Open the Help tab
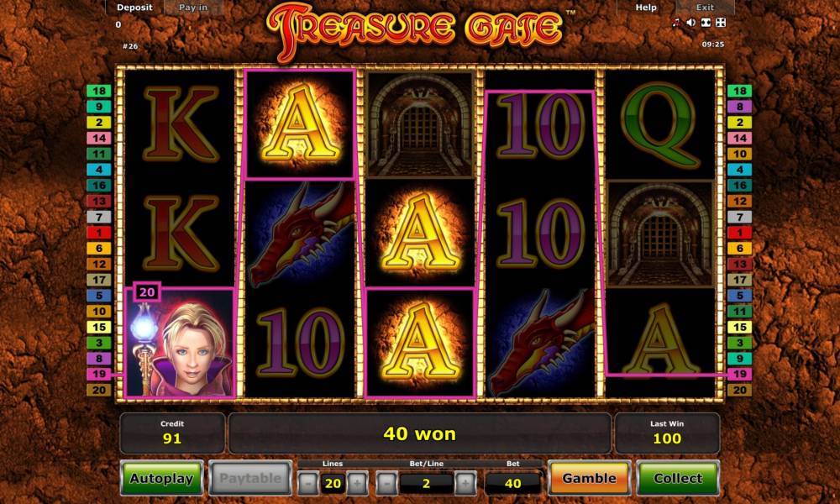This screenshot has width=840, height=504. [646, 8]
